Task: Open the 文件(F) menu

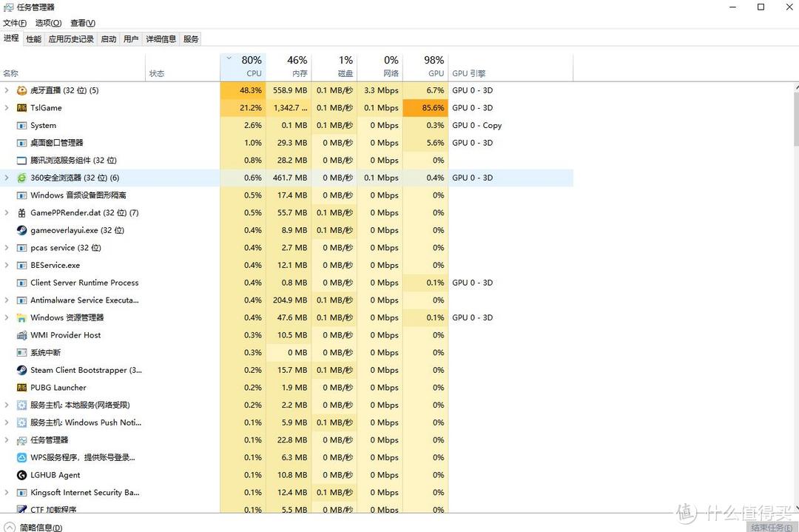Action: point(15,23)
